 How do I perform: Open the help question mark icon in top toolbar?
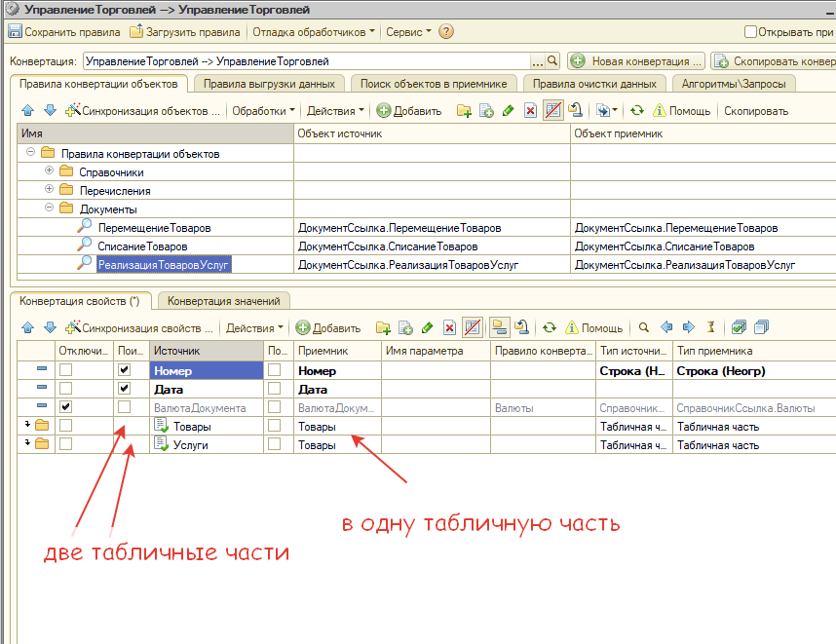point(445,31)
